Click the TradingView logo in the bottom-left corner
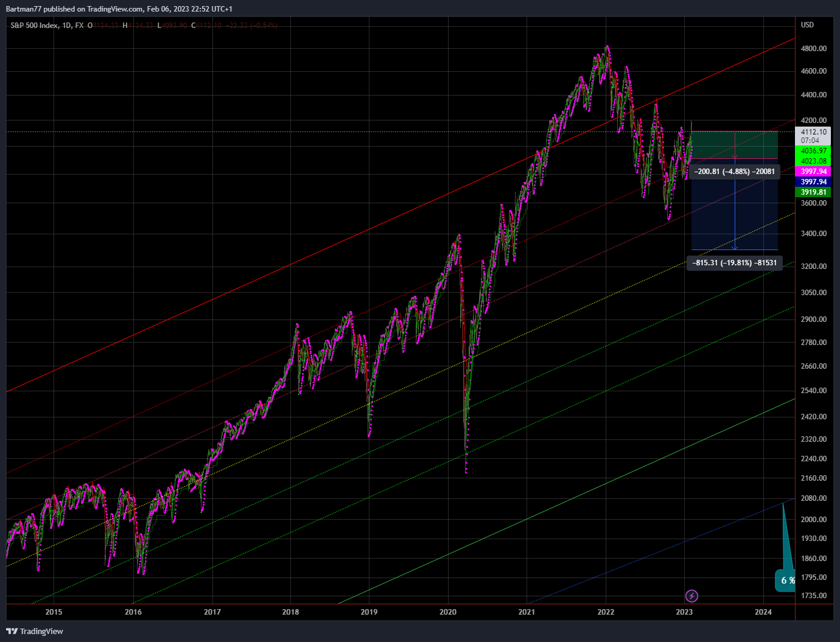Image resolution: width=840 pixels, height=642 pixels. click(x=33, y=631)
